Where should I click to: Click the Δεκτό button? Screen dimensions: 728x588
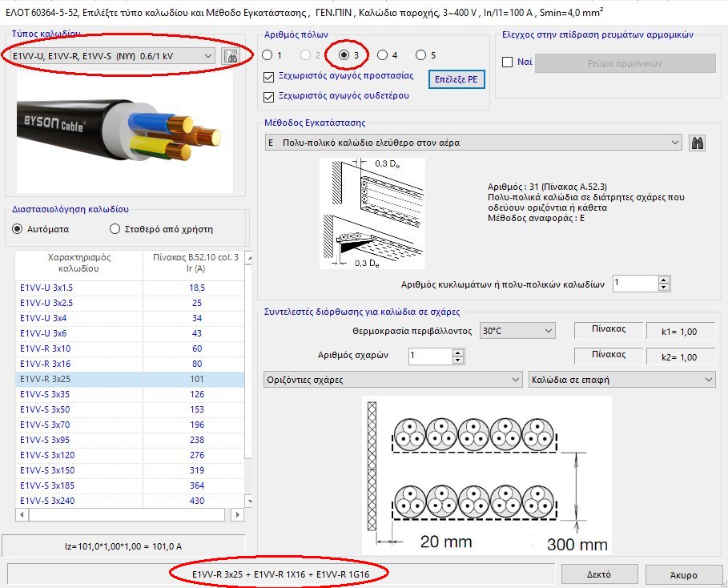point(600,574)
